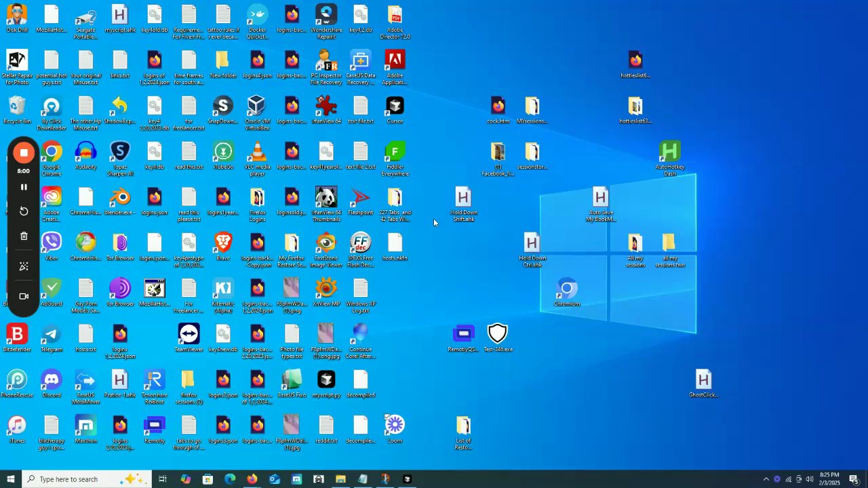
Task: Select Stellar Repair for Photo icon
Action: click(17, 68)
